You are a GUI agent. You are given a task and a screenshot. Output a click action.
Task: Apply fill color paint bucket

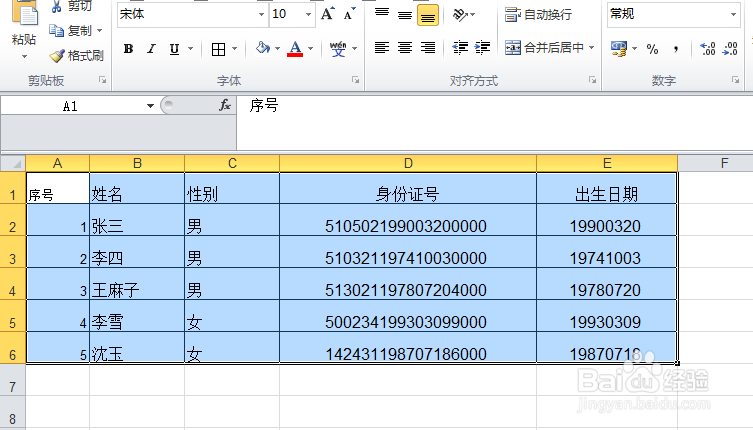point(262,48)
